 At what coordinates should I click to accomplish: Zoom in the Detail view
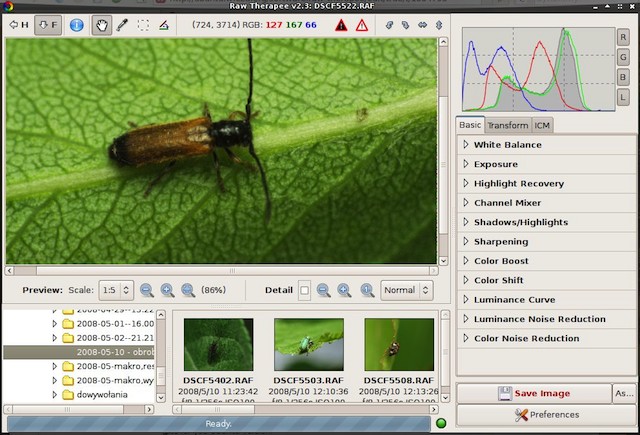click(x=344, y=290)
